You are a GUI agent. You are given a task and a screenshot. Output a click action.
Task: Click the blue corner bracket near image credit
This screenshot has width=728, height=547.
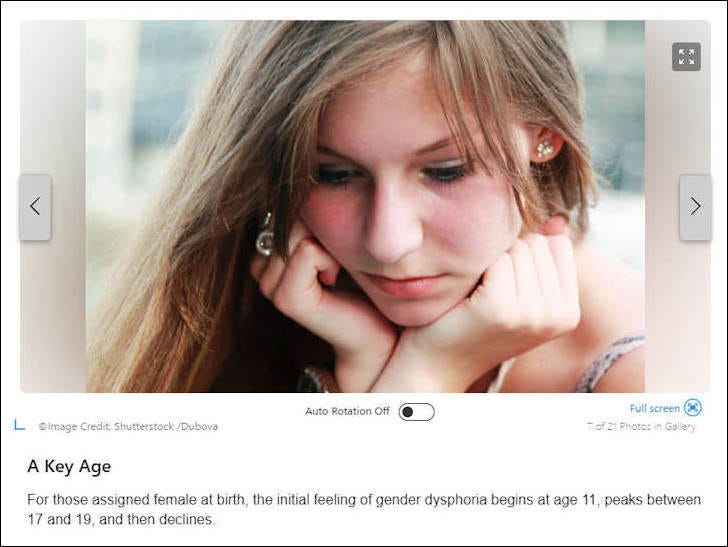19,424
